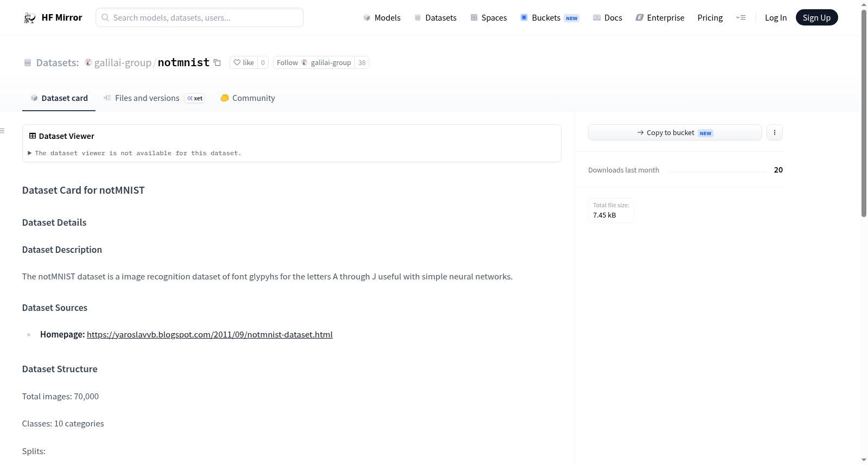Go to Spaces page
This screenshot has height=465, width=868.
click(x=488, y=17)
